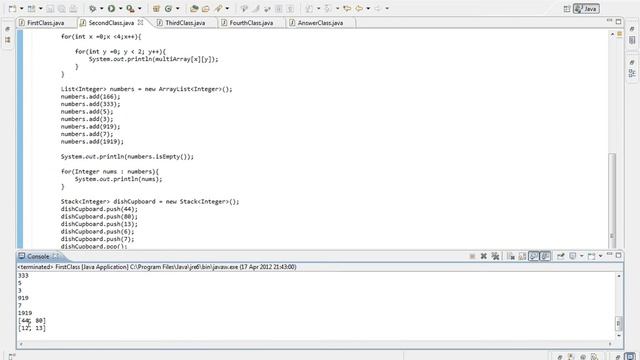
Task: Click the code System.out.println(numbers.isEmpty());
Action: [x=127, y=156]
